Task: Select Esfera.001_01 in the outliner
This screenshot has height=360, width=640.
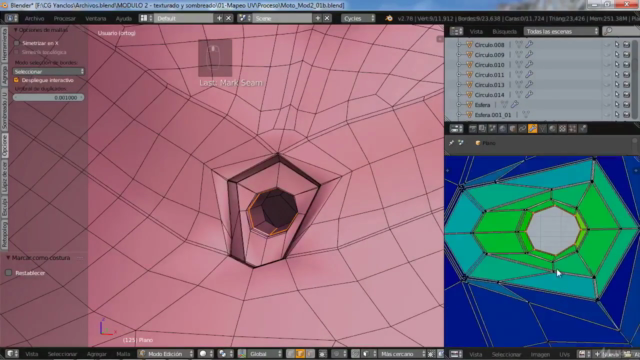Action: pos(493,115)
